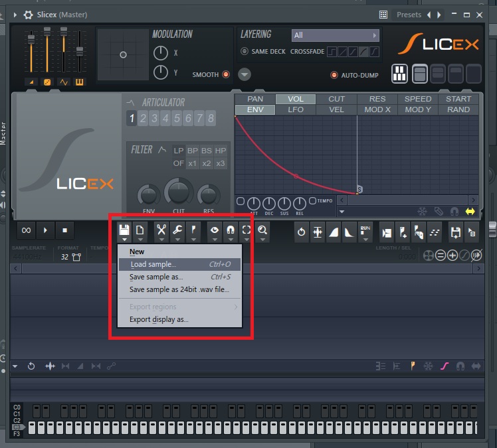Open the bottom bar down arrow menu
Image resolution: width=497 pixels, height=448 pixels.
click(x=15, y=366)
